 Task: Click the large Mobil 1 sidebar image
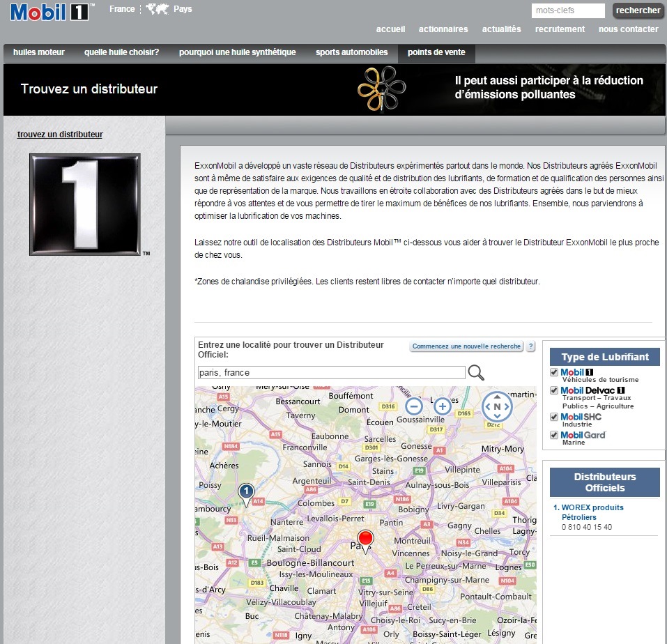click(84, 205)
